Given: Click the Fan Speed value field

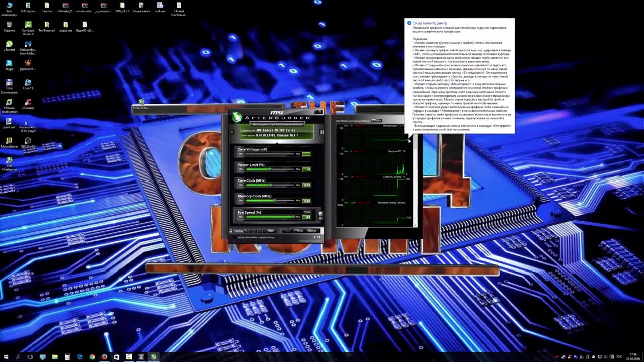Looking at the screenshot, I should [x=306, y=217].
